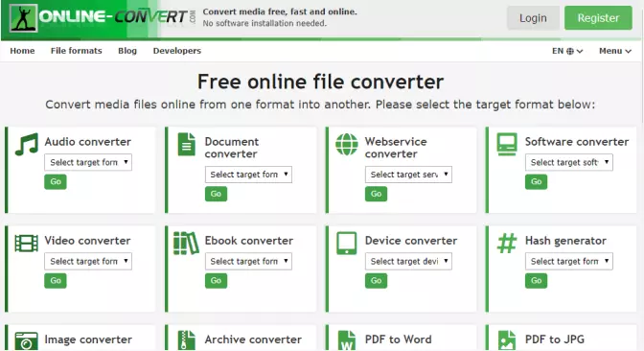Open the Video converter target format dropdown

[88, 262]
